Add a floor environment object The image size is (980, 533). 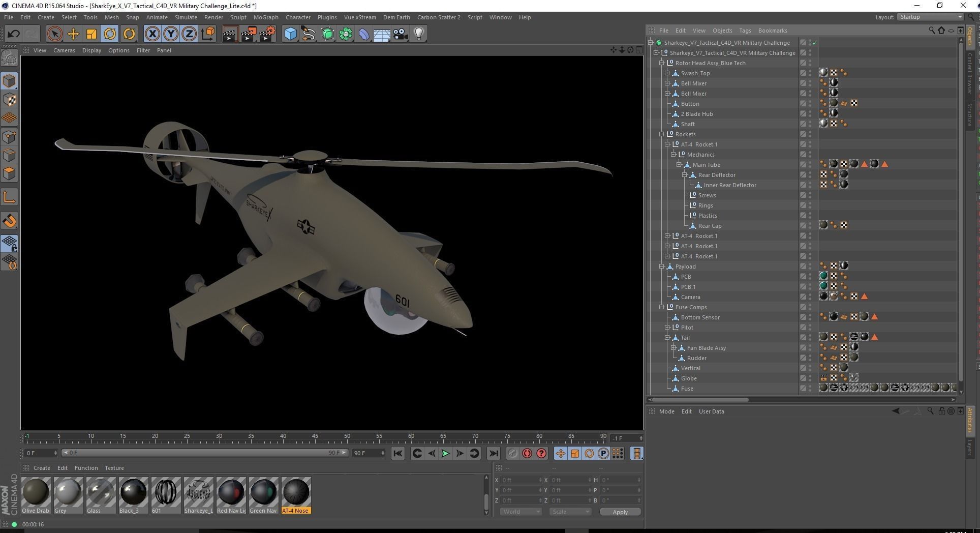382,34
